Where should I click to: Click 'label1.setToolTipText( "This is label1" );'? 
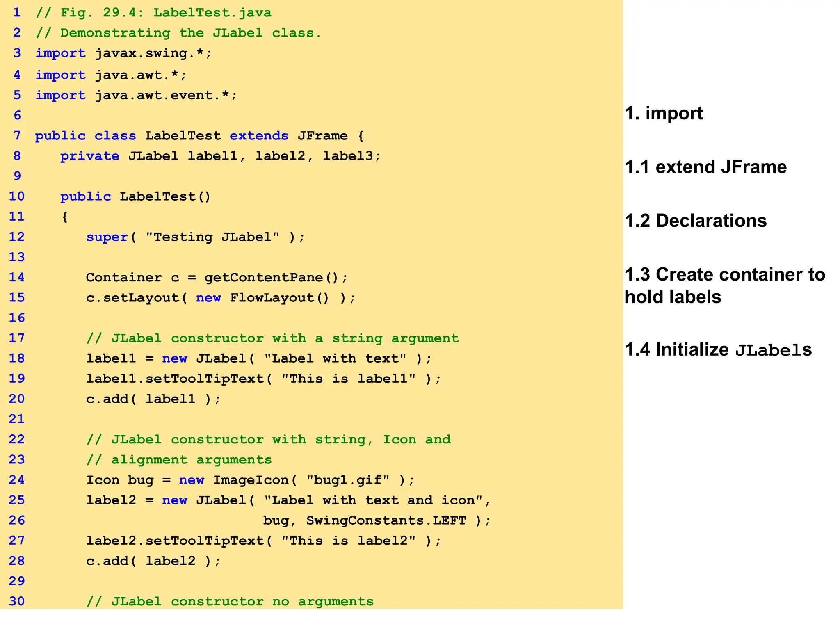263,379
